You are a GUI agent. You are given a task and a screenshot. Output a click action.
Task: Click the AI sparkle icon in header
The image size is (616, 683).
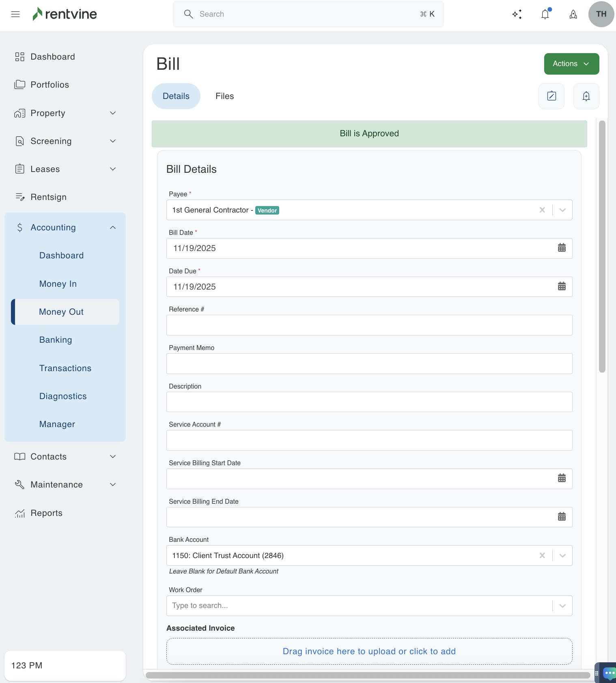click(517, 14)
